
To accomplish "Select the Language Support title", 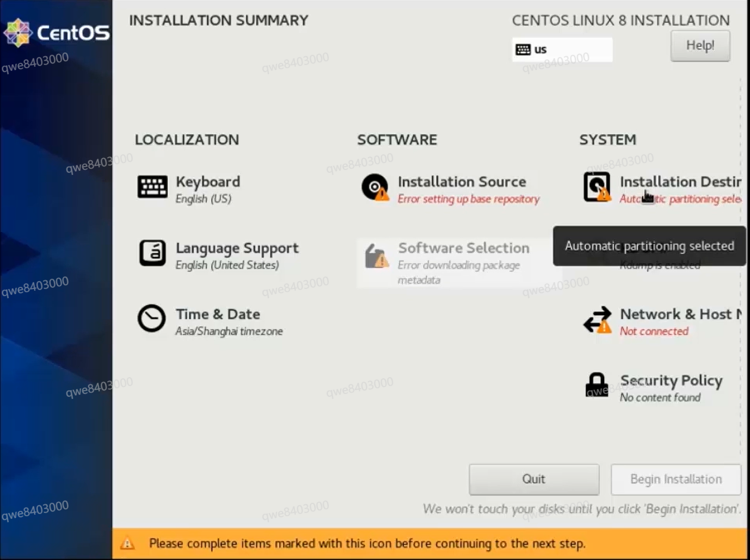I will click(x=237, y=248).
